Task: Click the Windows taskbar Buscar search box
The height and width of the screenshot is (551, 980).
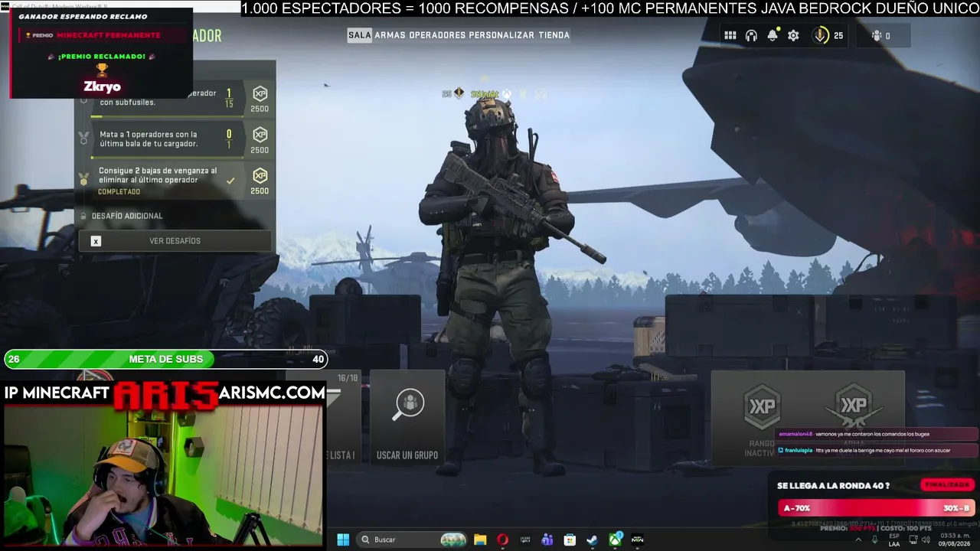Action: click(414, 540)
